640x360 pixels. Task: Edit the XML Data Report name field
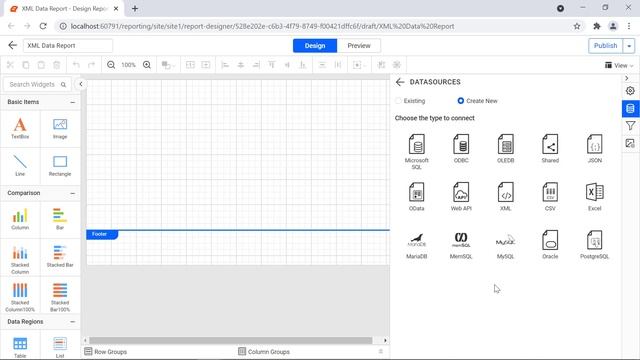68,46
